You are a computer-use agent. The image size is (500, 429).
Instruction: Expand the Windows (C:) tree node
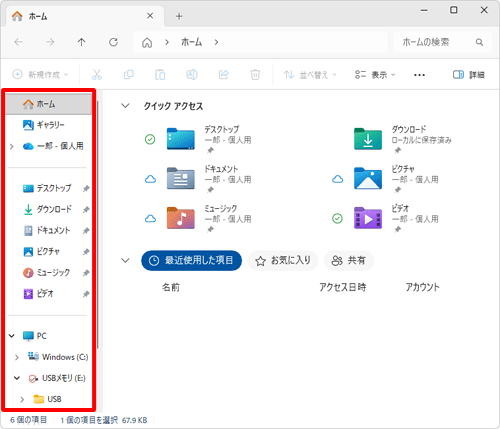pyautogui.click(x=17, y=357)
